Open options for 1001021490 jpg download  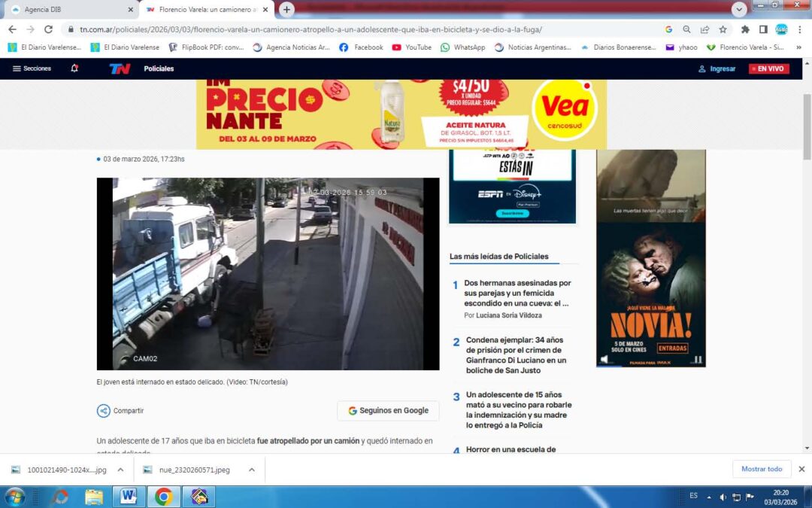120,470
